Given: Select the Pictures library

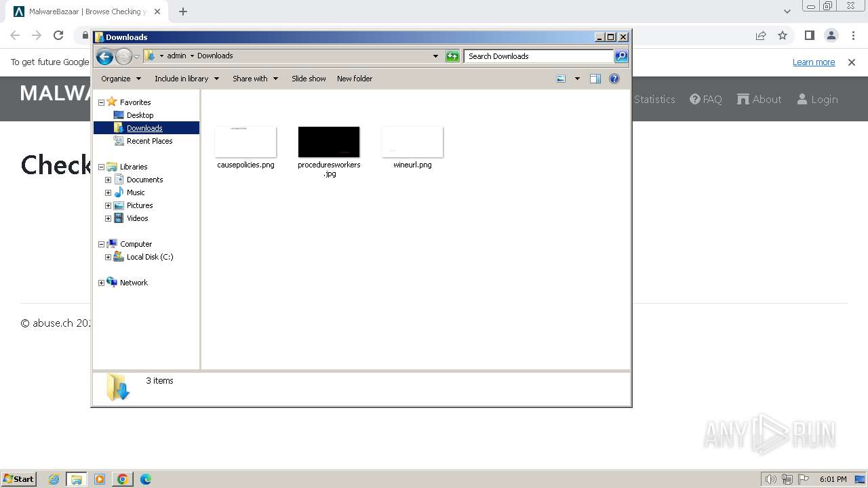Looking at the screenshot, I should 140,205.
